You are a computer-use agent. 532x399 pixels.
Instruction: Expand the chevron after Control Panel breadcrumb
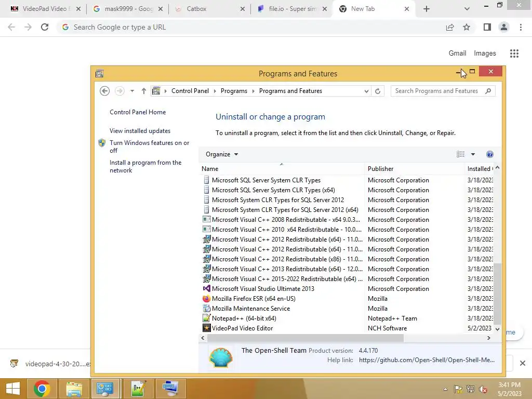(215, 91)
